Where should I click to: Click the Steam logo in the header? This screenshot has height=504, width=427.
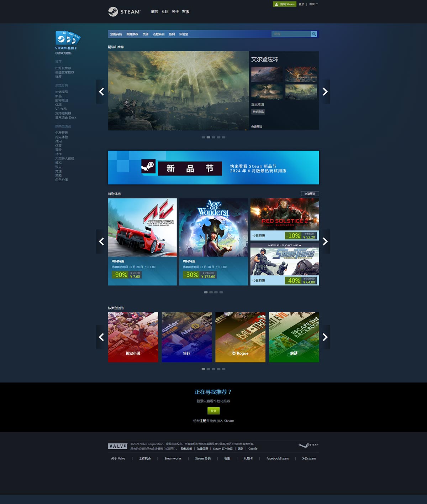125,12
